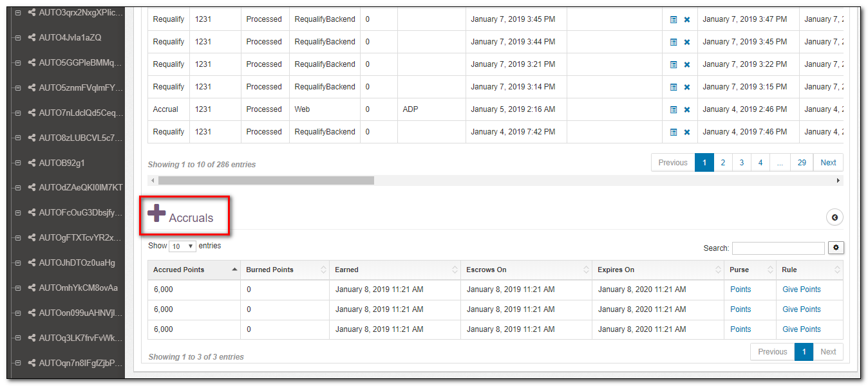The image size is (868, 386).
Task: Expand the AUTO4JvIa1aZQ tree node
Action: [18, 38]
